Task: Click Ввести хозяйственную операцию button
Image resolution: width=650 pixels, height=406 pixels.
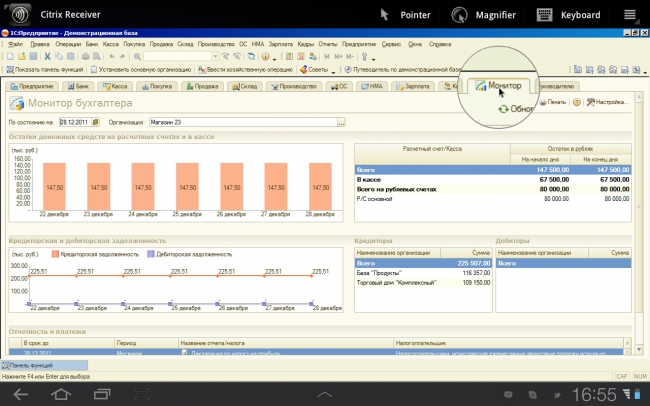Action: coord(245,70)
